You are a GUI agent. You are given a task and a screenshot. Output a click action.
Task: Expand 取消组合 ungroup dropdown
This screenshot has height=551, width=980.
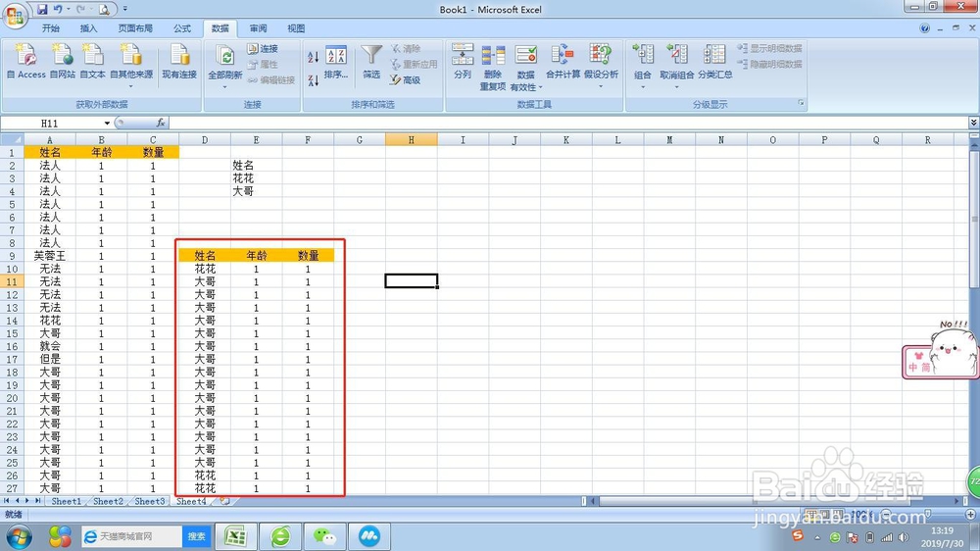pyautogui.click(x=677, y=87)
